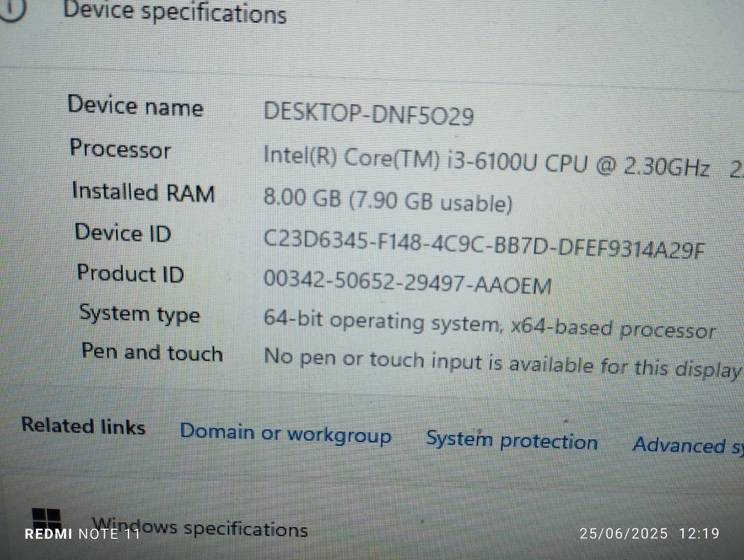Click the Installed RAM label

pyautogui.click(x=143, y=191)
